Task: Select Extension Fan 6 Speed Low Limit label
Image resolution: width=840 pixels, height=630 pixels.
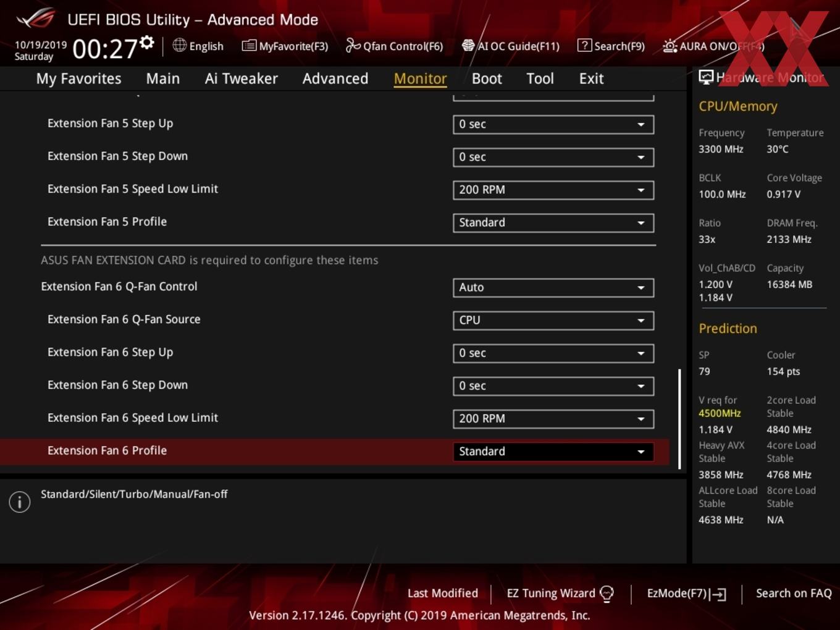Action: [x=132, y=418]
